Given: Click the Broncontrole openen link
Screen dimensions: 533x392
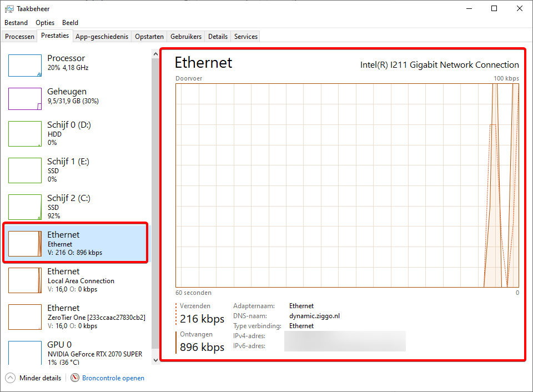Looking at the screenshot, I should click(x=113, y=378).
